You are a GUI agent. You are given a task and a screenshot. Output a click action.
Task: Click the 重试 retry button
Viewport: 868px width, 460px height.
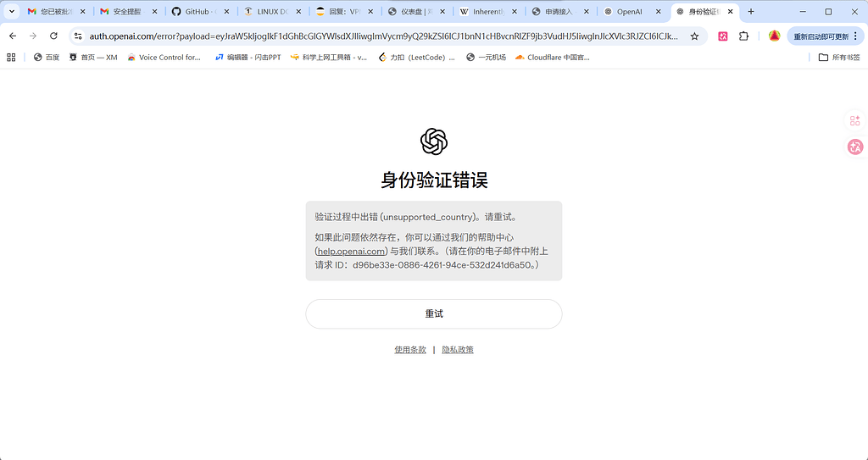click(434, 313)
